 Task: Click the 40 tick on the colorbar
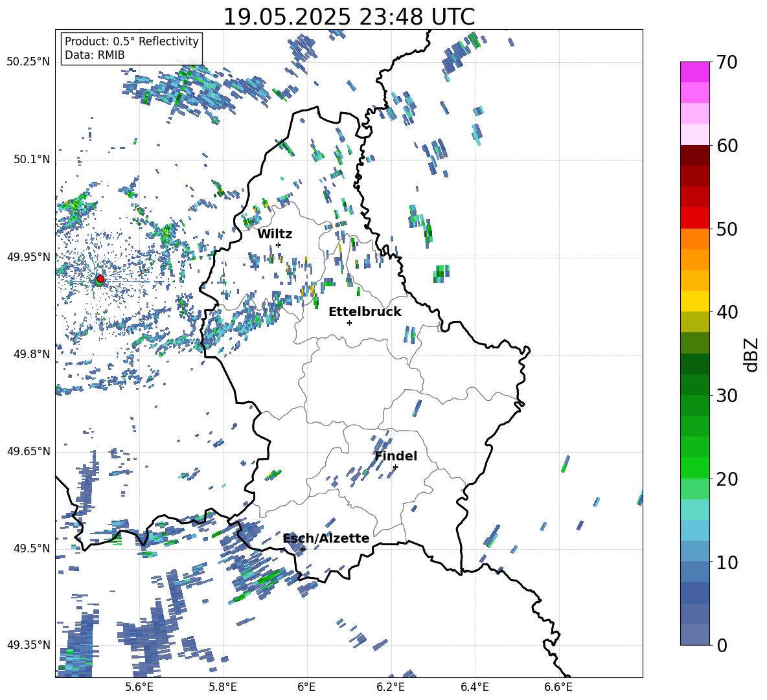tap(727, 312)
